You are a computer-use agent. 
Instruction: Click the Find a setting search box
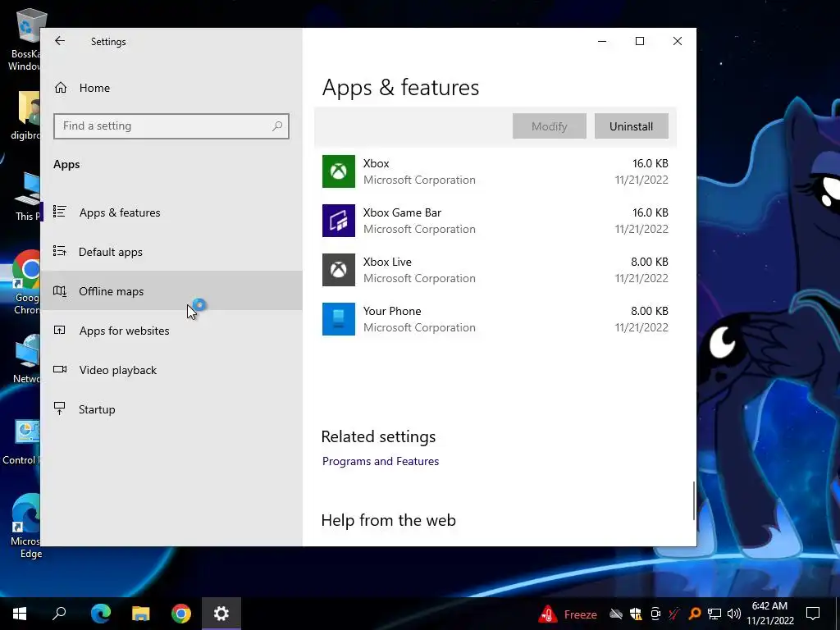pyautogui.click(x=171, y=126)
